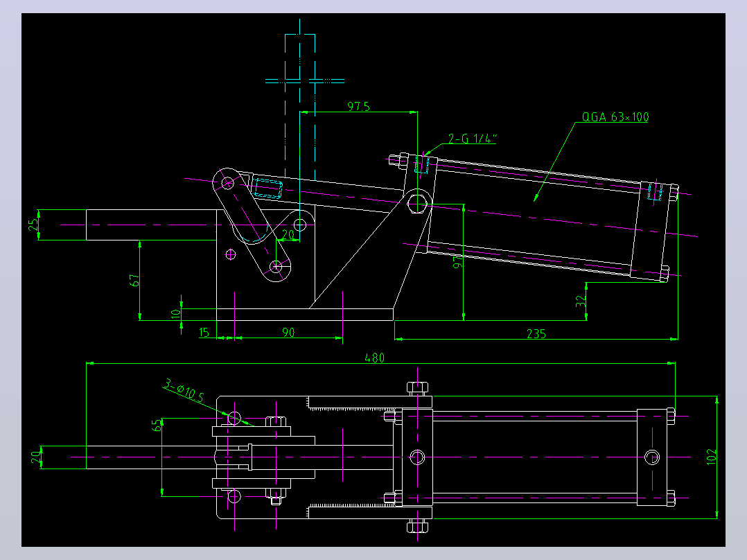Image resolution: width=747 pixels, height=560 pixels.
Task: Pick the 32 dimension text
Action: tap(580, 301)
